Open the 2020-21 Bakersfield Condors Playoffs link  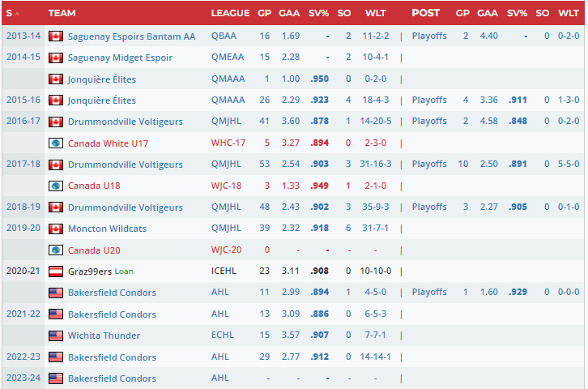pos(428,293)
